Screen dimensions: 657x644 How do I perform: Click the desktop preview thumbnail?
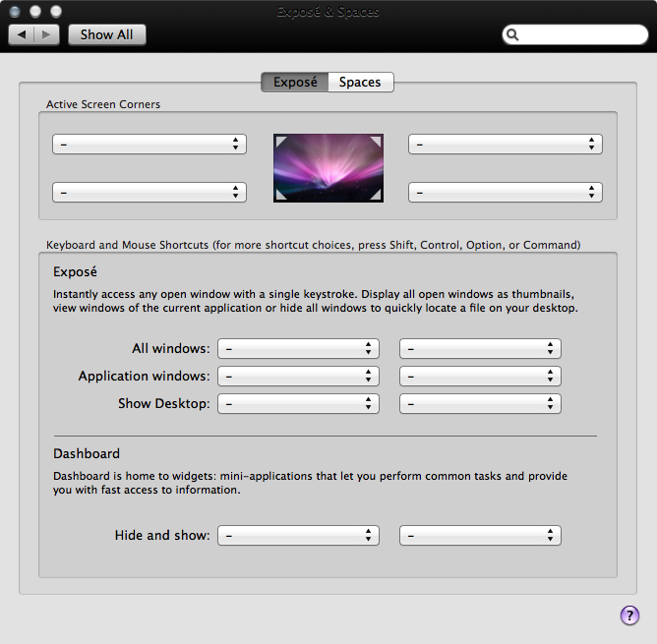[x=328, y=168]
